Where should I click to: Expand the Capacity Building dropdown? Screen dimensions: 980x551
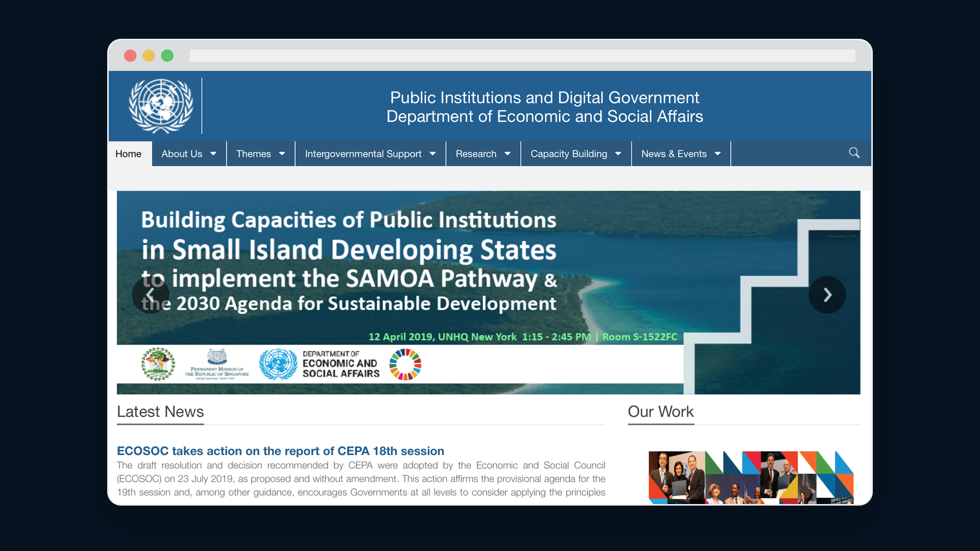pyautogui.click(x=576, y=154)
